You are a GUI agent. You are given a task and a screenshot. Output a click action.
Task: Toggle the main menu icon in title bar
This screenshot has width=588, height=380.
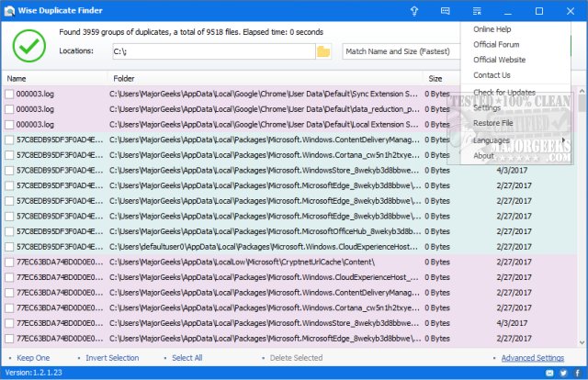477,11
